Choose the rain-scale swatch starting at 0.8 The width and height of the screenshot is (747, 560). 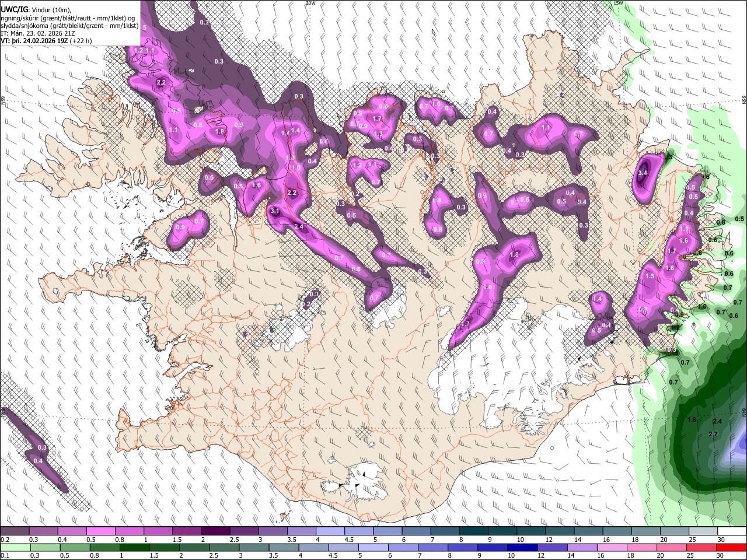tap(105, 548)
